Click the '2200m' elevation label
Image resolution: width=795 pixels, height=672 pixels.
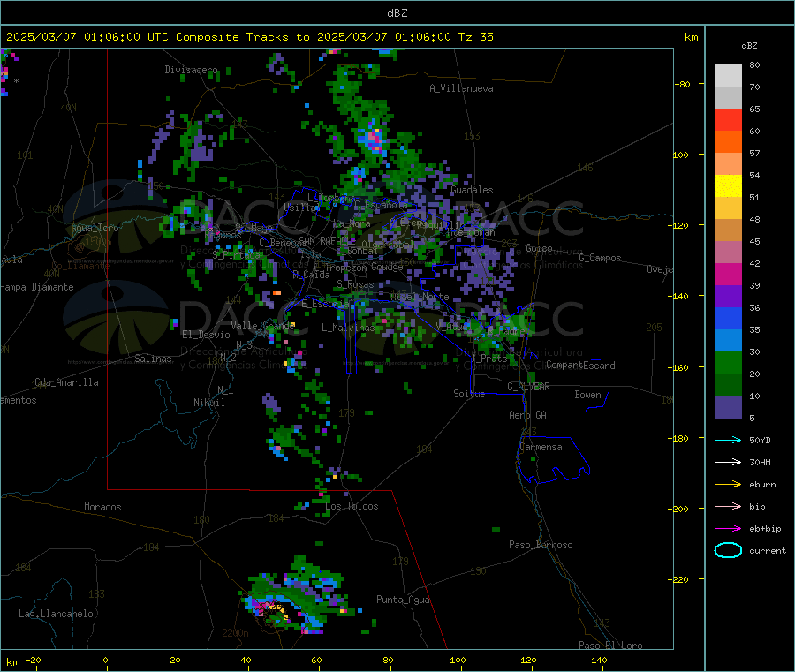pos(235,633)
